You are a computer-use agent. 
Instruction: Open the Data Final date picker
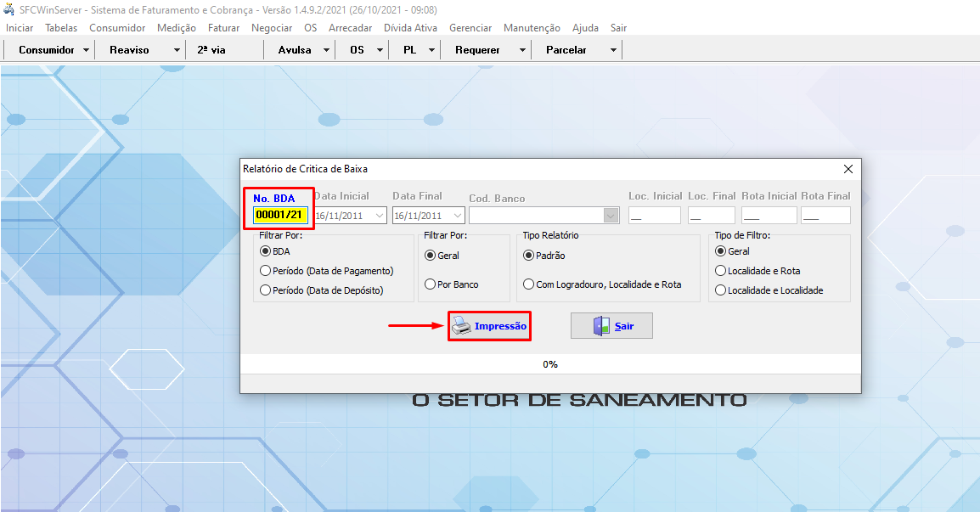click(457, 216)
